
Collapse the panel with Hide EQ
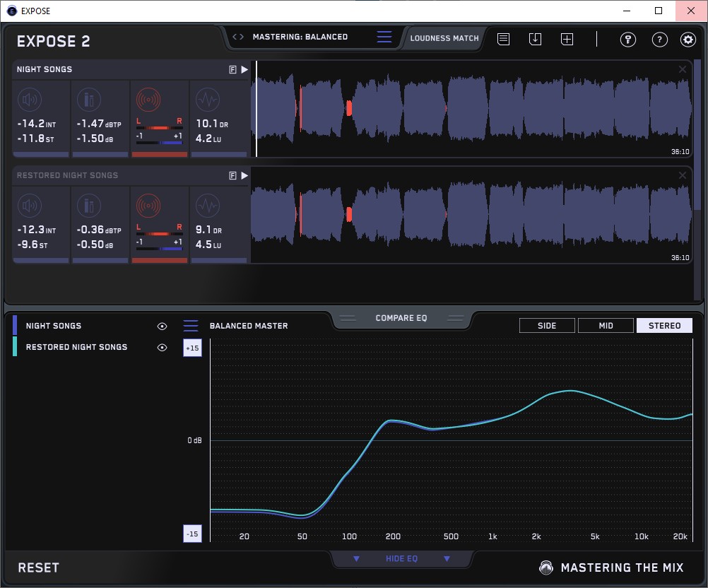coord(401,558)
